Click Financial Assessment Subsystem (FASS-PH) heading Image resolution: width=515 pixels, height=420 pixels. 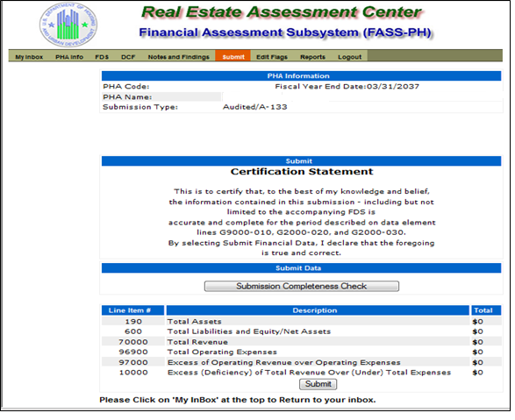(x=285, y=32)
